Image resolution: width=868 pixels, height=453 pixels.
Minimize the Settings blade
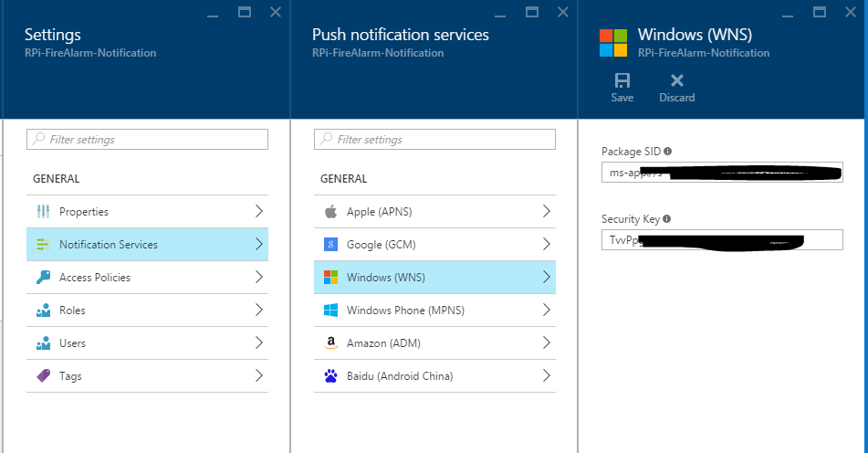point(213,15)
